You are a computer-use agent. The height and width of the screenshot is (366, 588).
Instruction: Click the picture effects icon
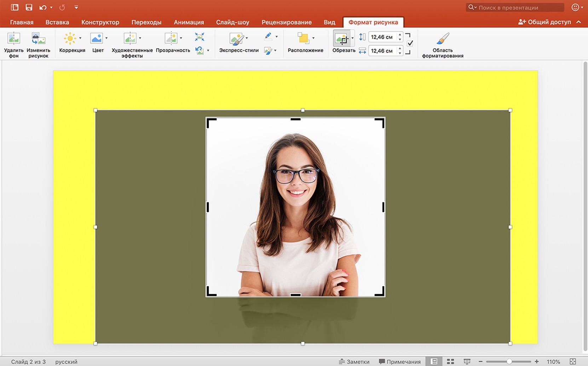(268, 51)
